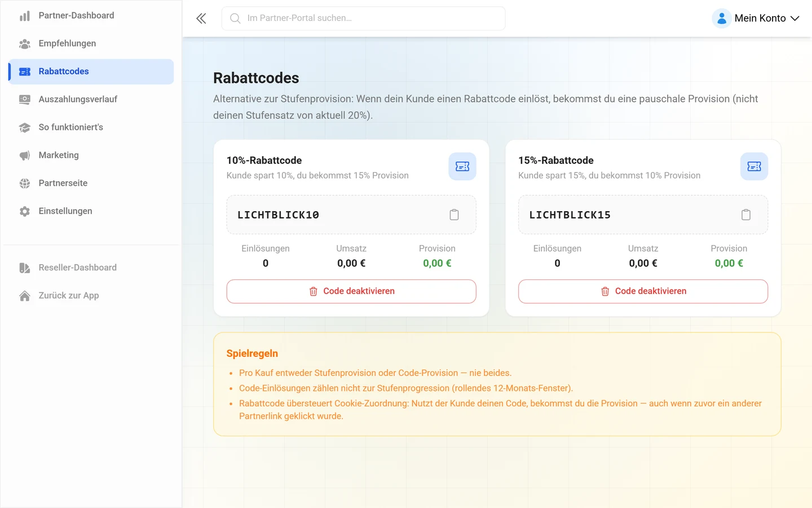The height and width of the screenshot is (508, 812).
Task: Open Partnerseite in the sidebar
Action: (x=91, y=183)
